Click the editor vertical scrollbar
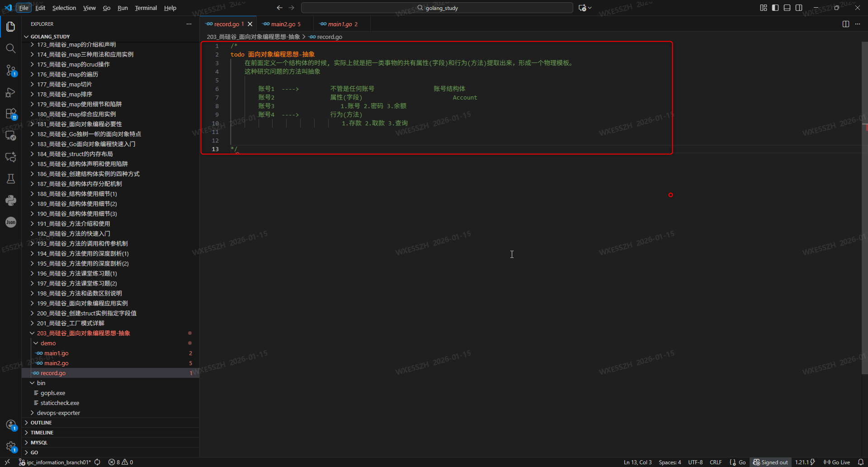 (864, 208)
